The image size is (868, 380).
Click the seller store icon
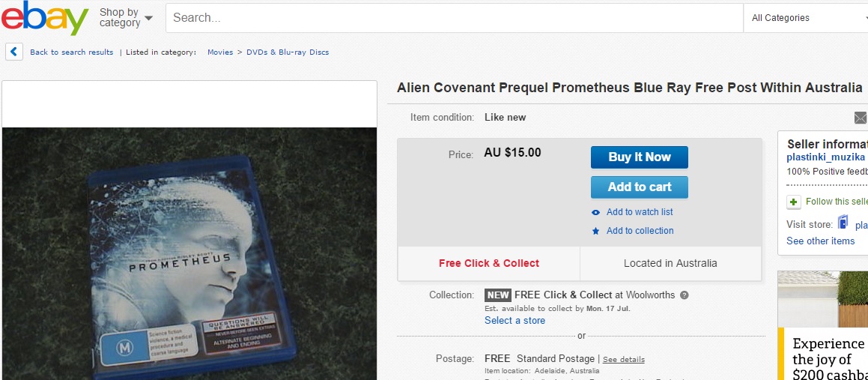[x=843, y=223]
